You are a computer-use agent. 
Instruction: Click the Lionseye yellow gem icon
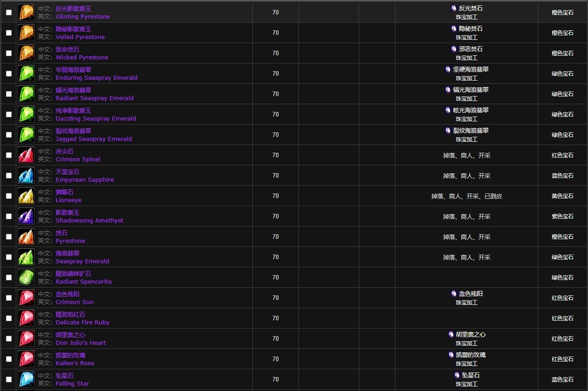tap(26, 196)
